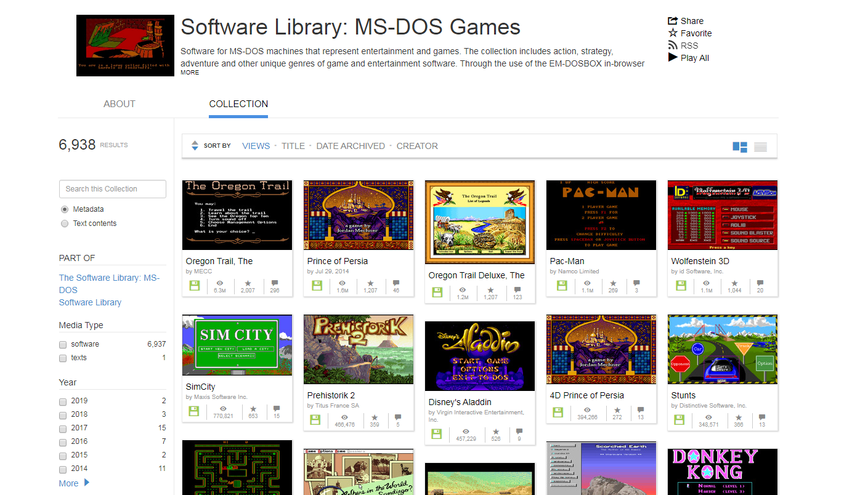Click the sort direction arrows icon
Screen dimensions: 868x495
pos(195,146)
